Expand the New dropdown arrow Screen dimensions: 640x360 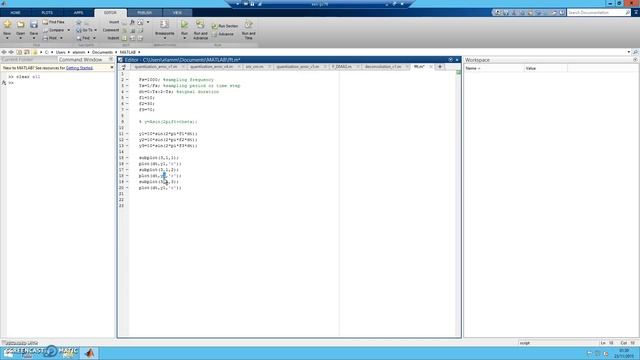[x=7, y=38]
